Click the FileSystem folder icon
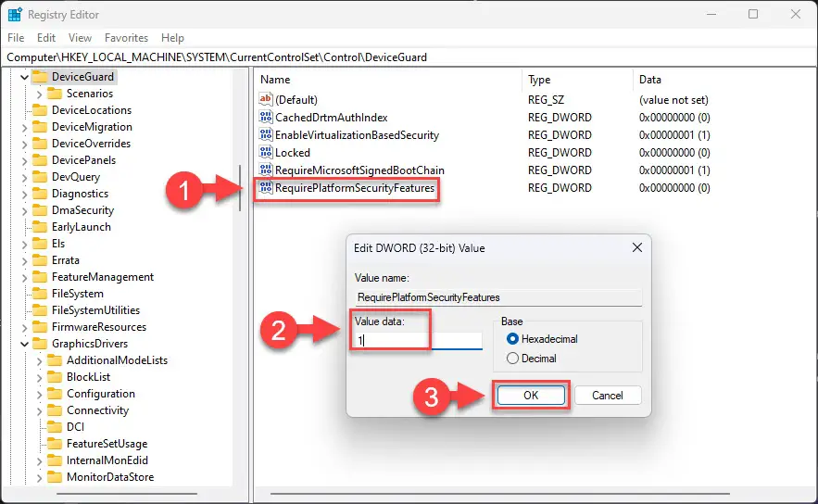The height and width of the screenshot is (504, 818). pyautogui.click(x=40, y=294)
